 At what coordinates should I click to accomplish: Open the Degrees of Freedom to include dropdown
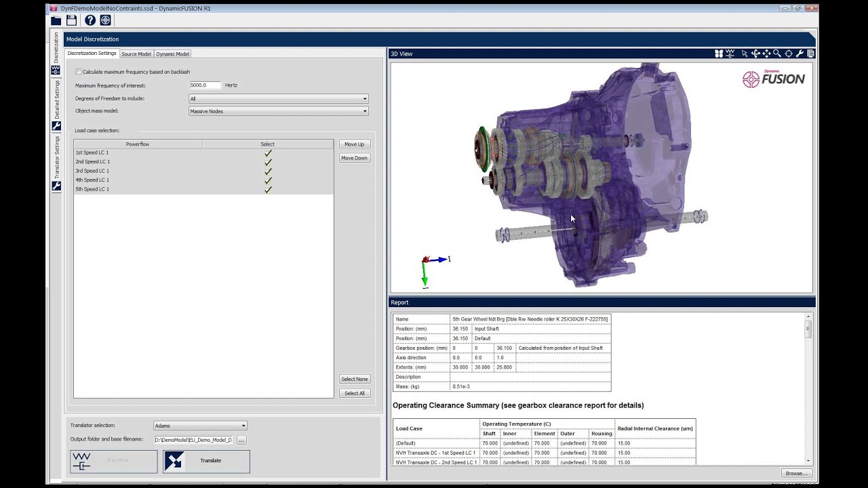[279, 98]
